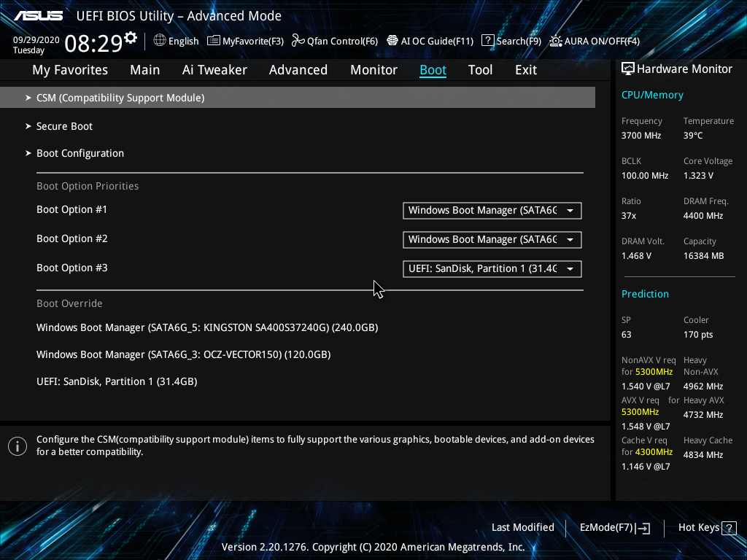
Task: Click the Boot Option #3 label
Action: pyautogui.click(x=72, y=268)
